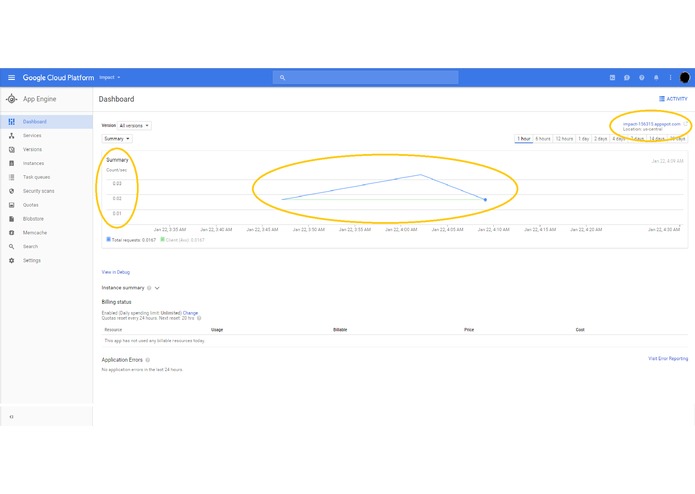The height and width of the screenshot is (494, 695).
Task: Open the Summary chart type dropdown
Action: [117, 139]
